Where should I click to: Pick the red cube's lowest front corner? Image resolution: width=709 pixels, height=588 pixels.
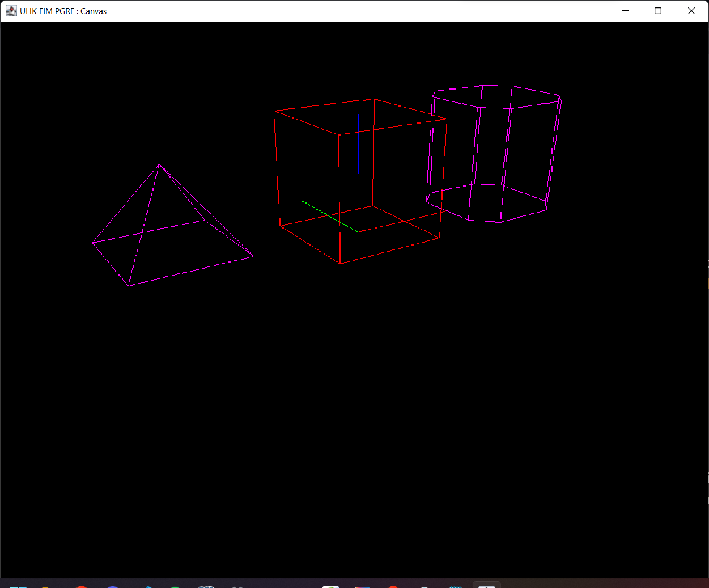(x=341, y=263)
